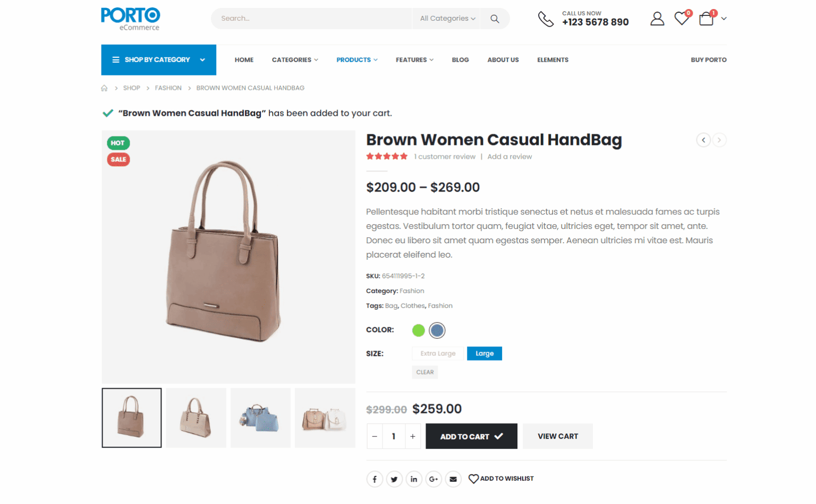Select the Large size option
The width and height of the screenshot is (816, 504).
[484, 353]
